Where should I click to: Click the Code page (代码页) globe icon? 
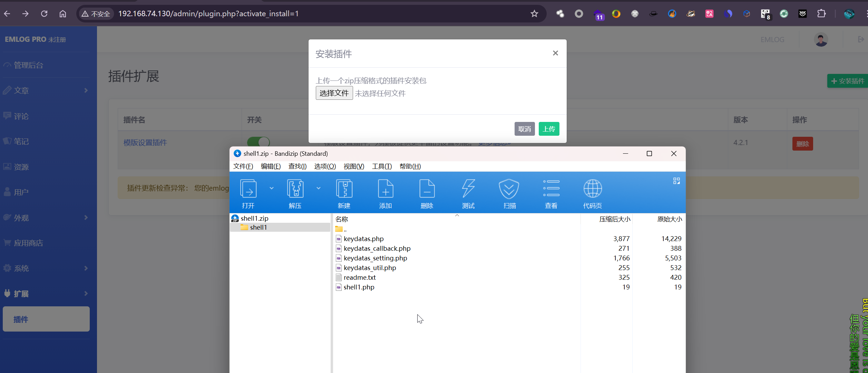point(593,190)
